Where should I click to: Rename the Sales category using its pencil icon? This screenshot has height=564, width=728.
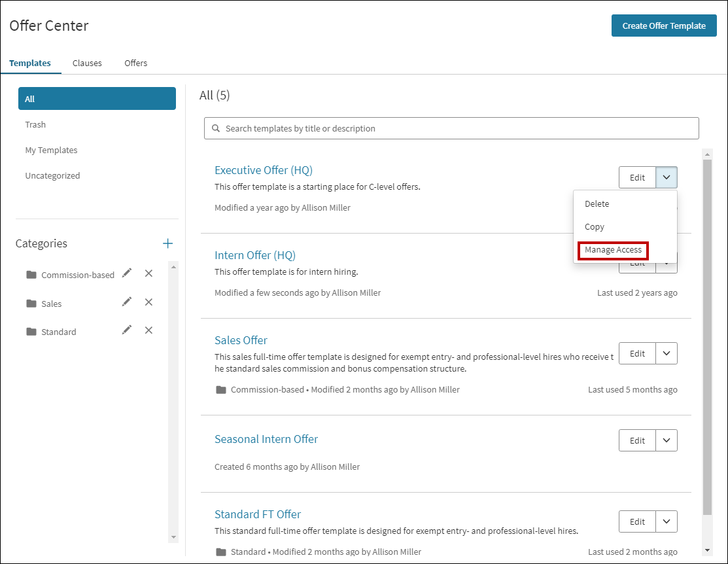click(x=127, y=302)
